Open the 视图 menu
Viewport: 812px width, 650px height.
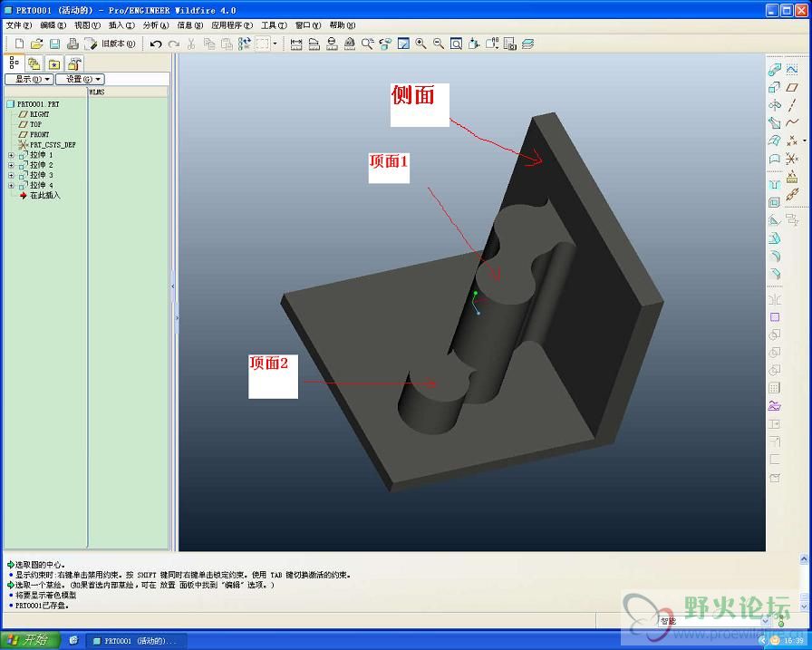[x=87, y=24]
